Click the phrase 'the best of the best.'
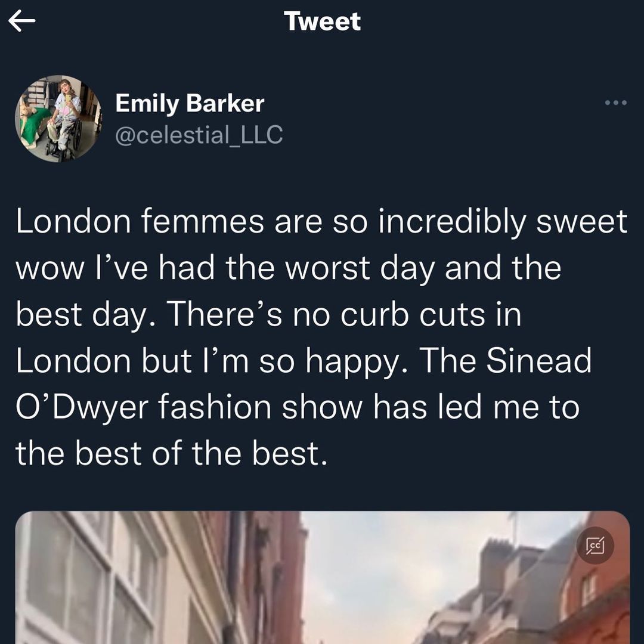 point(172,454)
